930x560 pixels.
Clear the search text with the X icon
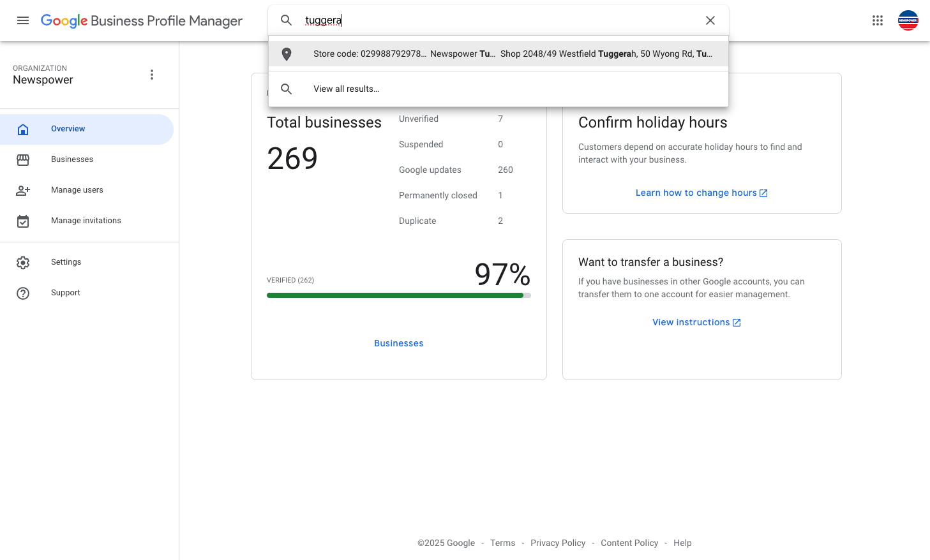coord(710,20)
